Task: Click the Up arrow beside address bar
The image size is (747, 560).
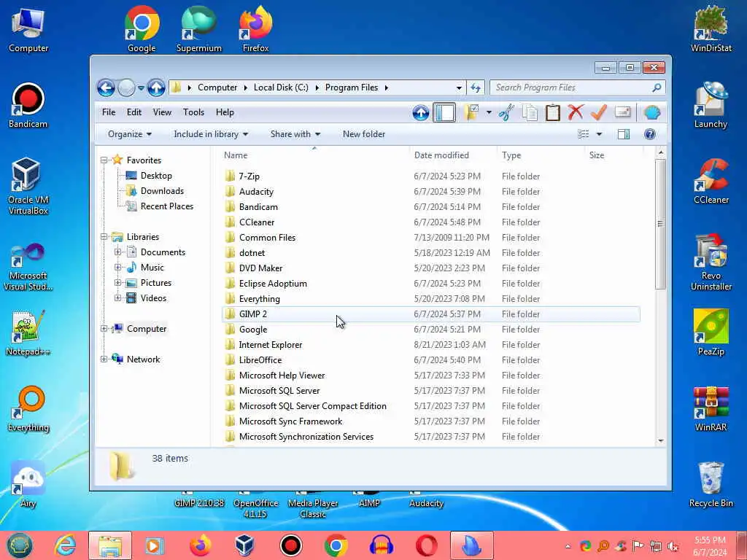Action: click(x=156, y=87)
